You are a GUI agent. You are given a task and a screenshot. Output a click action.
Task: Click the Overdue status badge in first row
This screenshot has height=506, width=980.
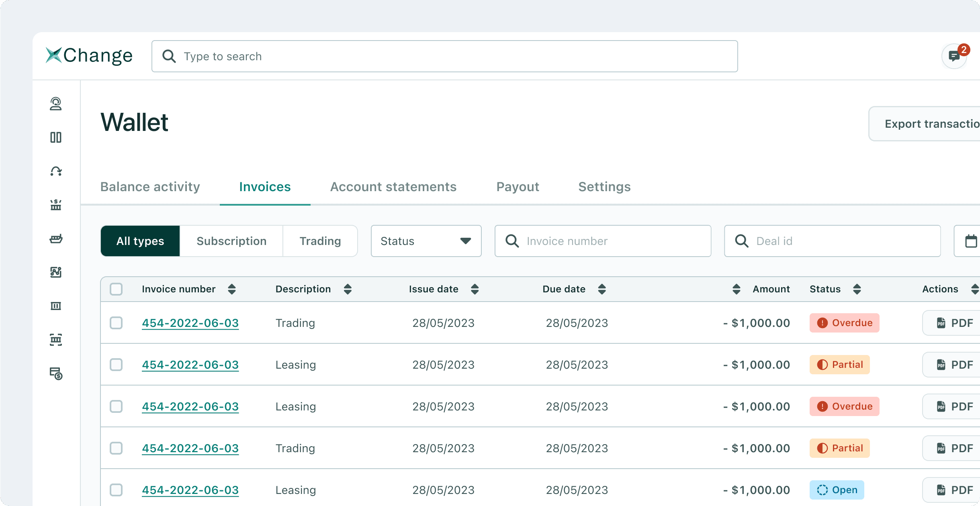(x=844, y=323)
